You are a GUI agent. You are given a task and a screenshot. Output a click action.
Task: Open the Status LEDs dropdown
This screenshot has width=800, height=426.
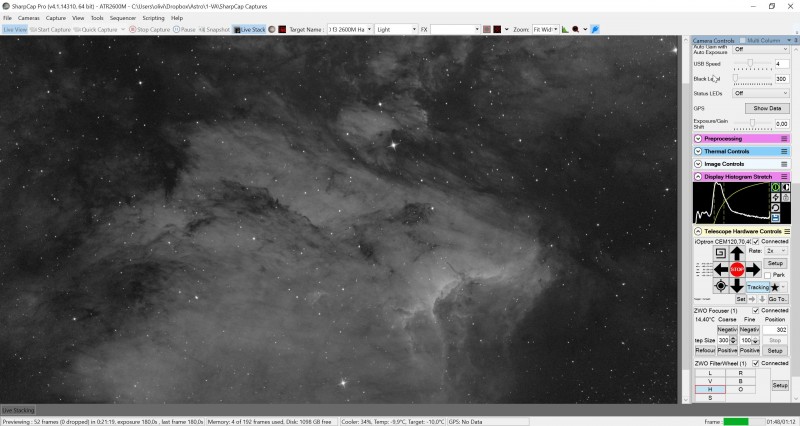coord(761,93)
